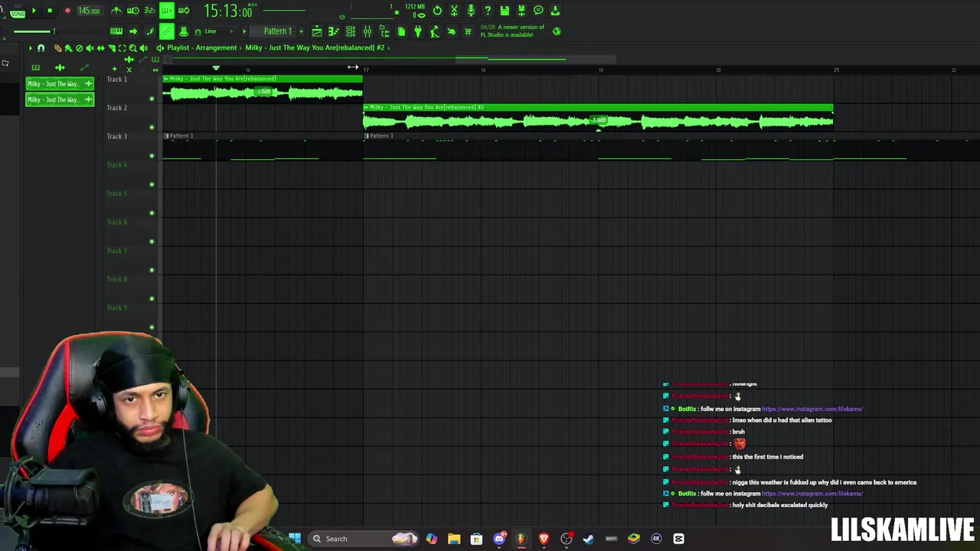Open project info speech bubble icon
Viewport: 980px width, 551px height.
tap(538, 11)
